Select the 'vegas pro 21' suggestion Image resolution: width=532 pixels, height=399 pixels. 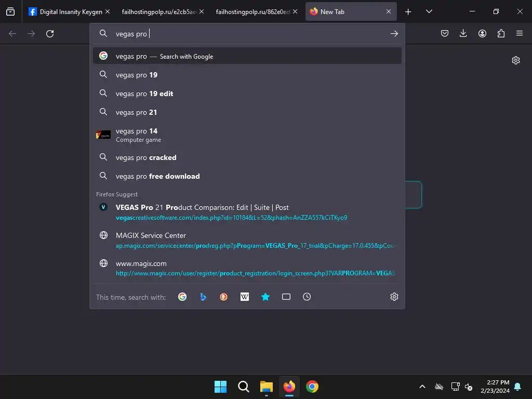(x=247, y=112)
